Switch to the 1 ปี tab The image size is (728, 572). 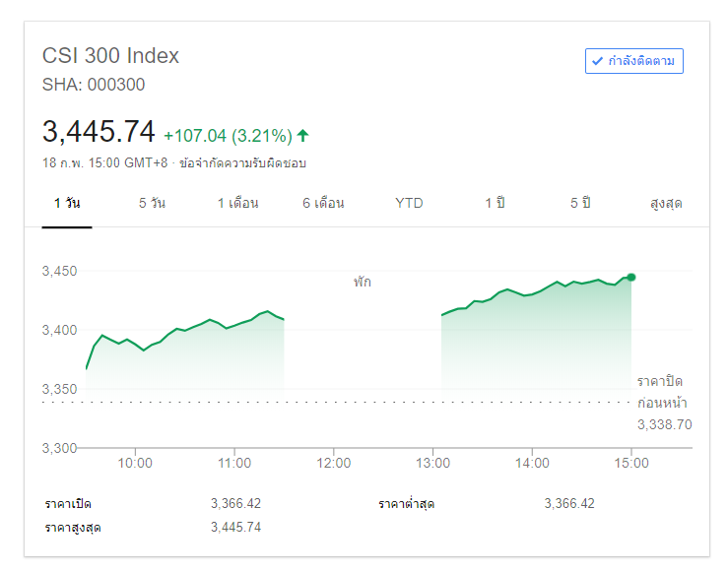pos(495,203)
